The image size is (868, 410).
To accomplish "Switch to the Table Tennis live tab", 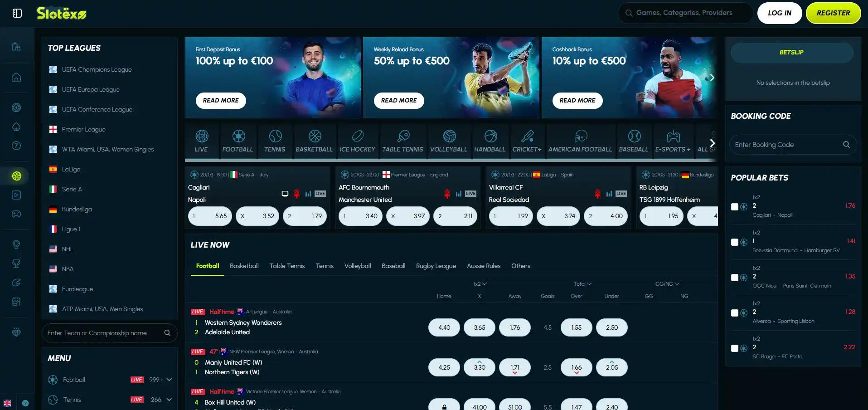I will point(287,266).
